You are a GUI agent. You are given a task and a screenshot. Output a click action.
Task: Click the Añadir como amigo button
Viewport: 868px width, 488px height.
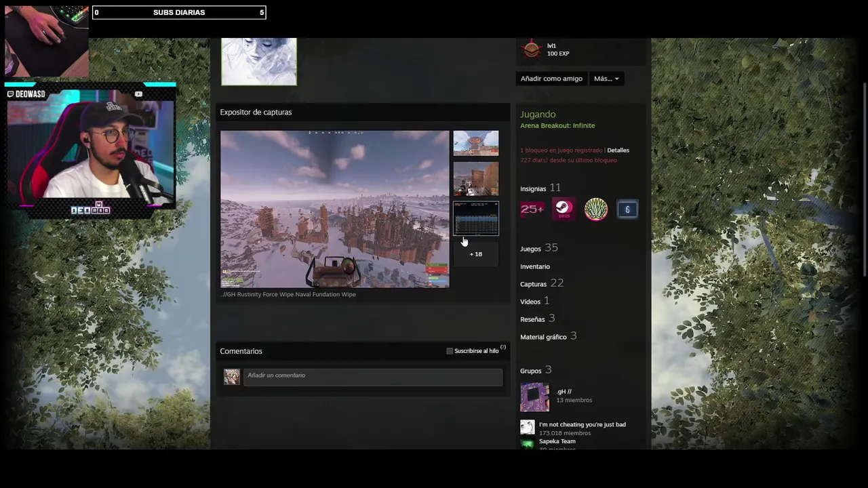click(x=551, y=79)
